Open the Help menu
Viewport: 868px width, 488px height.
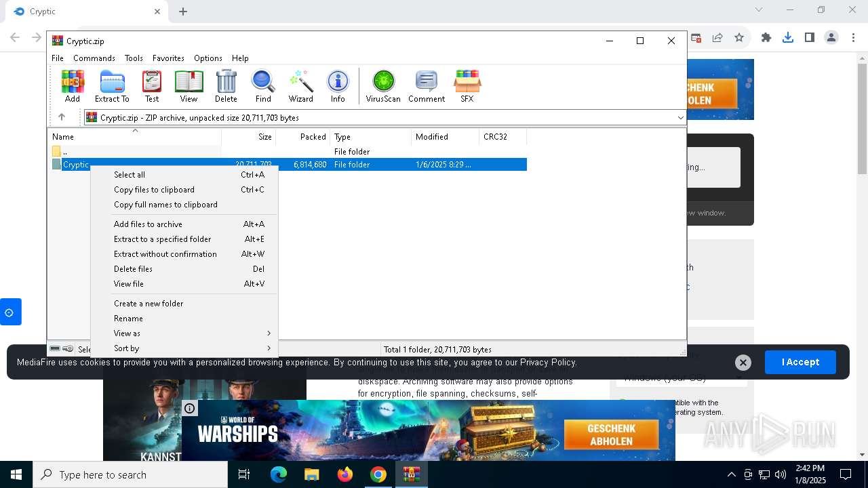point(240,58)
